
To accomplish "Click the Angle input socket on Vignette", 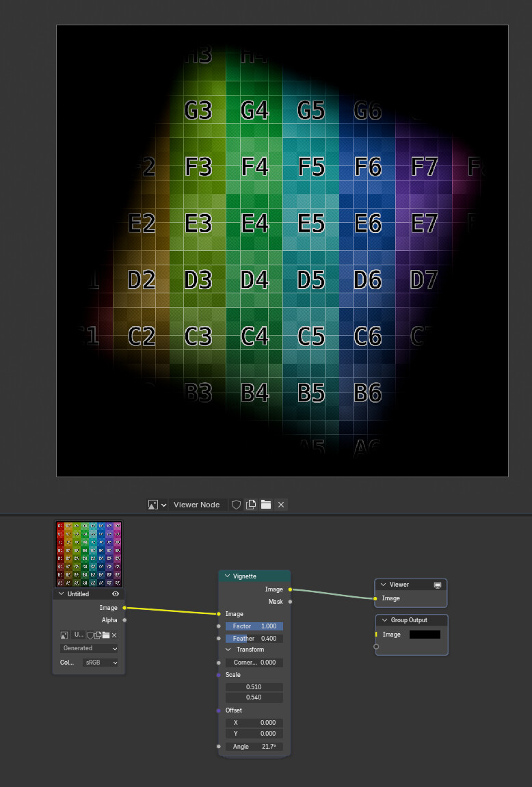I will pyautogui.click(x=219, y=747).
